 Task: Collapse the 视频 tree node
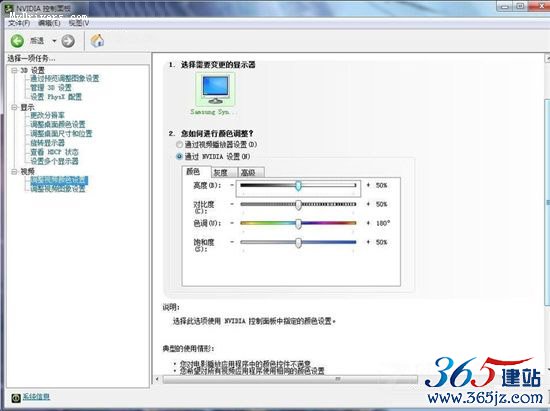point(14,171)
